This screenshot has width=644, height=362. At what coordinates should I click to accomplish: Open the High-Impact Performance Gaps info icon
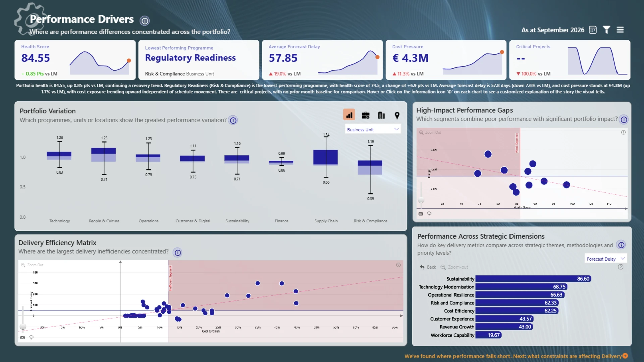pos(624,120)
